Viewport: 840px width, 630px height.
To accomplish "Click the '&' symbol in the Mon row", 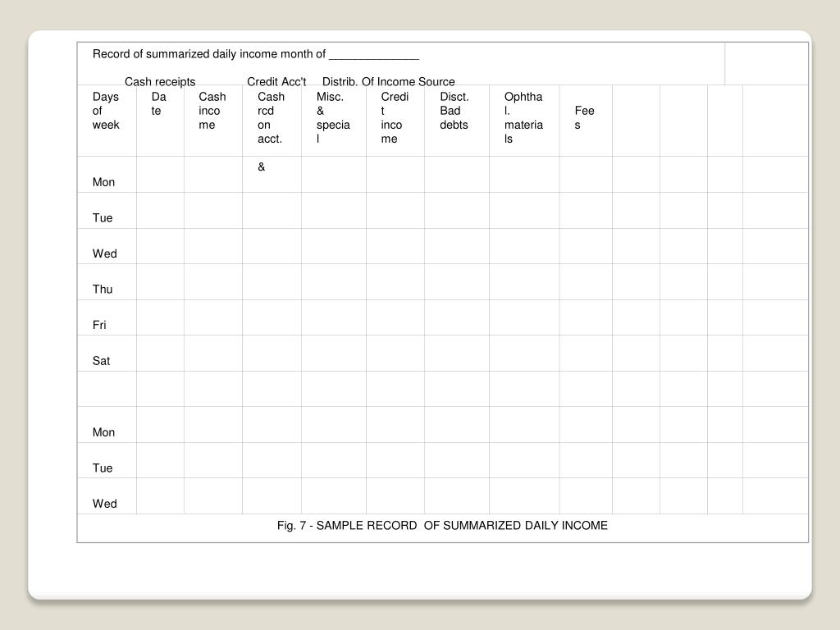I will (x=262, y=167).
